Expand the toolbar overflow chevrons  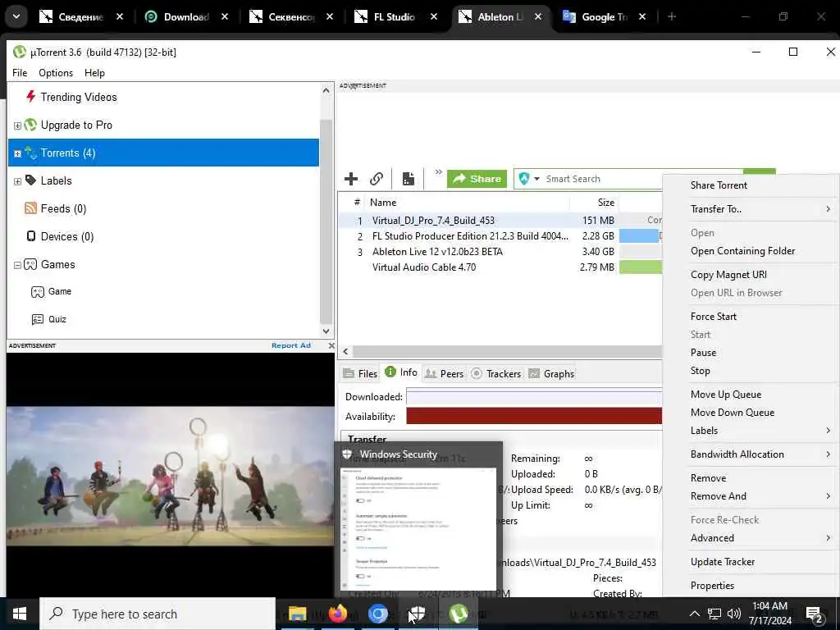click(x=438, y=172)
